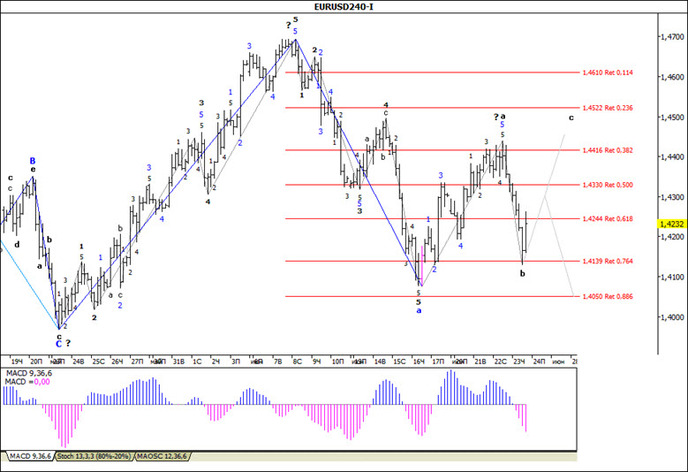
Task: Click the 9Ч date on time axis
Action: click(x=316, y=361)
